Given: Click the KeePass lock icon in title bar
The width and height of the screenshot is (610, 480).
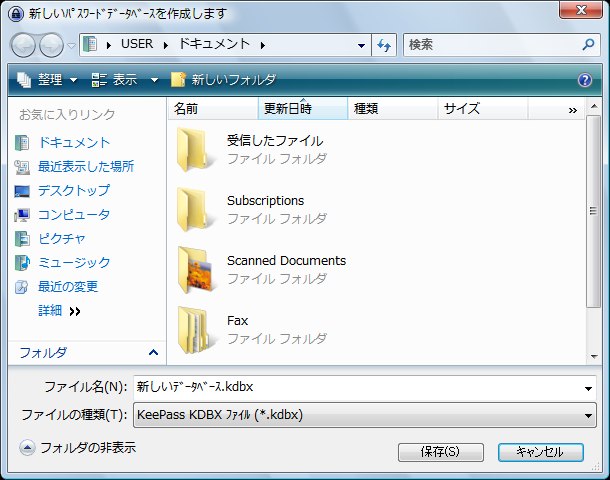Looking at the screenshot, I should (x=16, y=14).
